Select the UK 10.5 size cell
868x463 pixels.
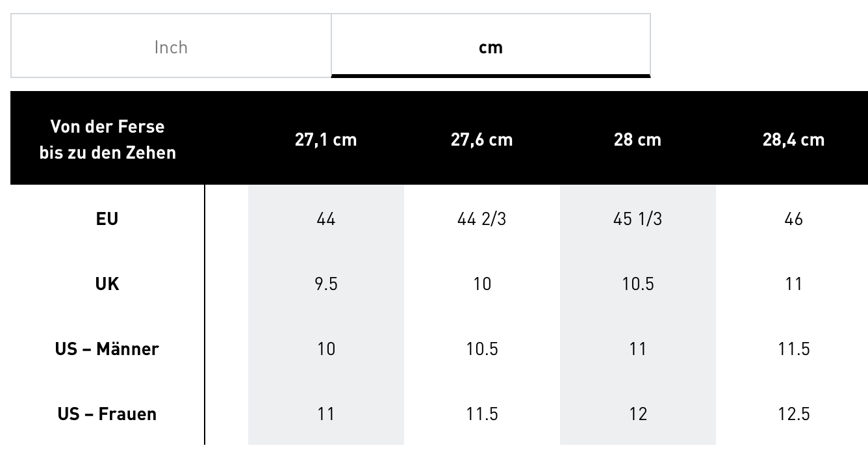point(637,284)
